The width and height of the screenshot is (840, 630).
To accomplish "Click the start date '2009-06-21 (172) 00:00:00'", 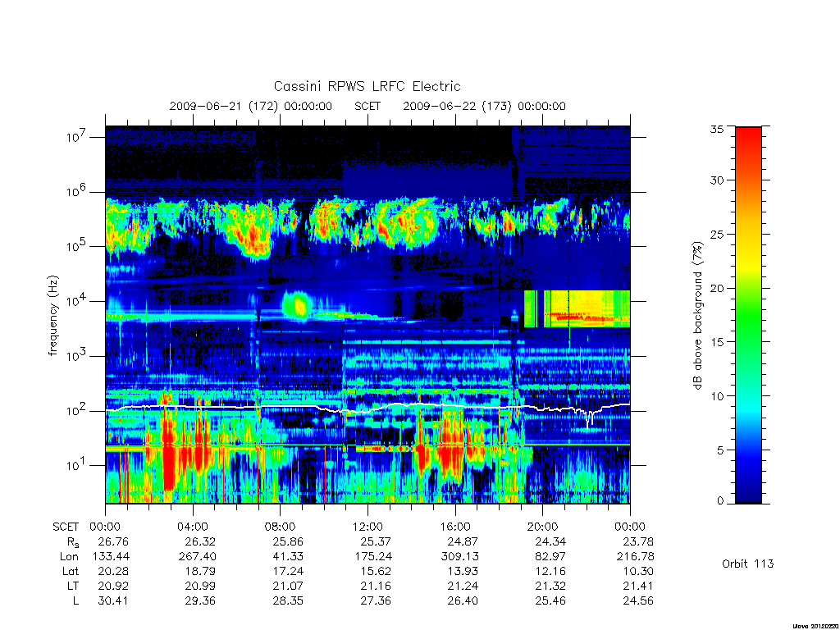I will coord(251,106).
